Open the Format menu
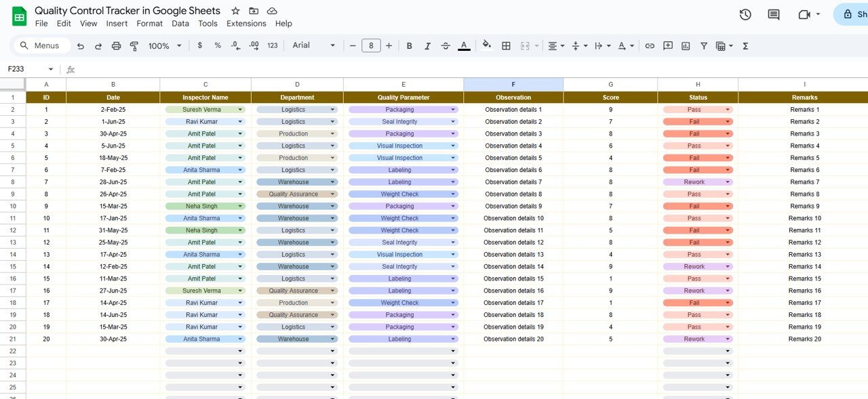The height and width of the screenshot is (399, 868). [x=150, y=24]
